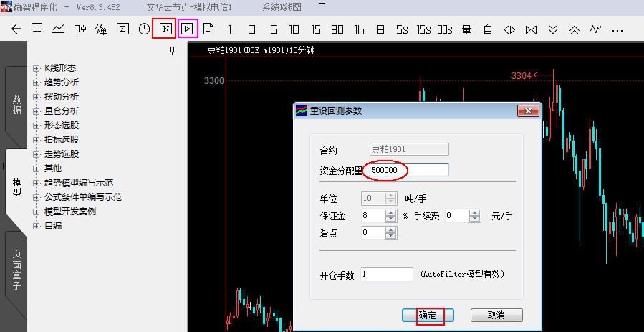Select the 1h period toolbar button
Screen dimensions: 644x332
pyautogui.click(x=359, y=29)
